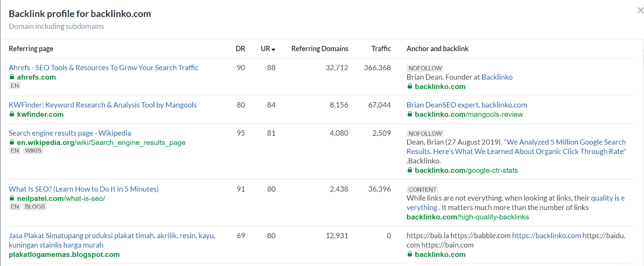
Task: Open Ahrefs SEO Tools referring page link
Action: 103,68
